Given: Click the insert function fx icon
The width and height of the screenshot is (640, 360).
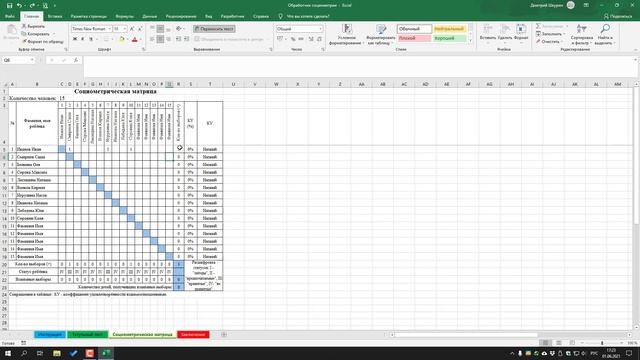Looking at the screenshot, I should tap(76, 60).
